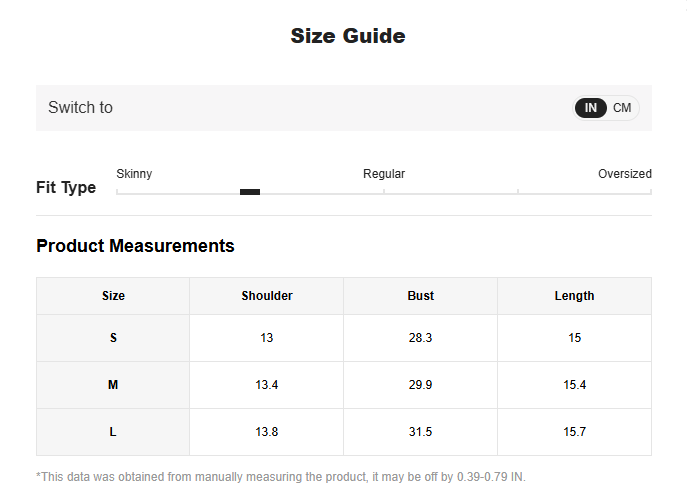
Task: Click the Size Guide heading
Action: (348, 36)
